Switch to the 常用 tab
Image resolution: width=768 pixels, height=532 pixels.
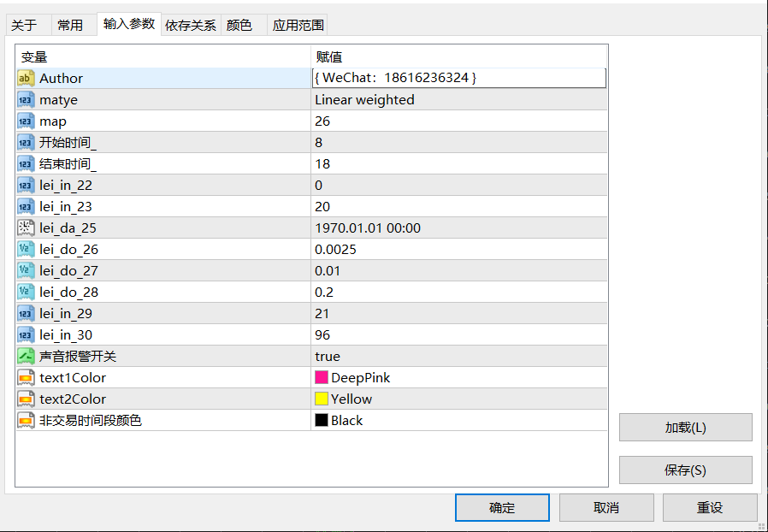click(x=74, y=25)
